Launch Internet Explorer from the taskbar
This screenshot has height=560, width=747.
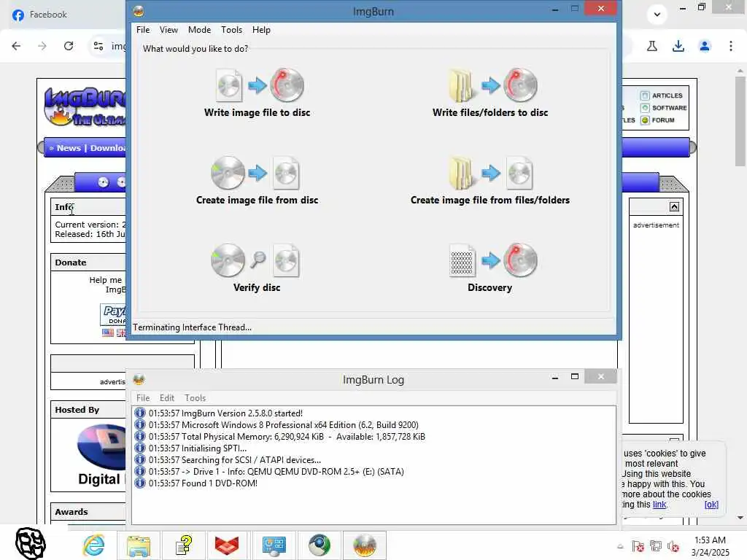(x=93, y=545)
